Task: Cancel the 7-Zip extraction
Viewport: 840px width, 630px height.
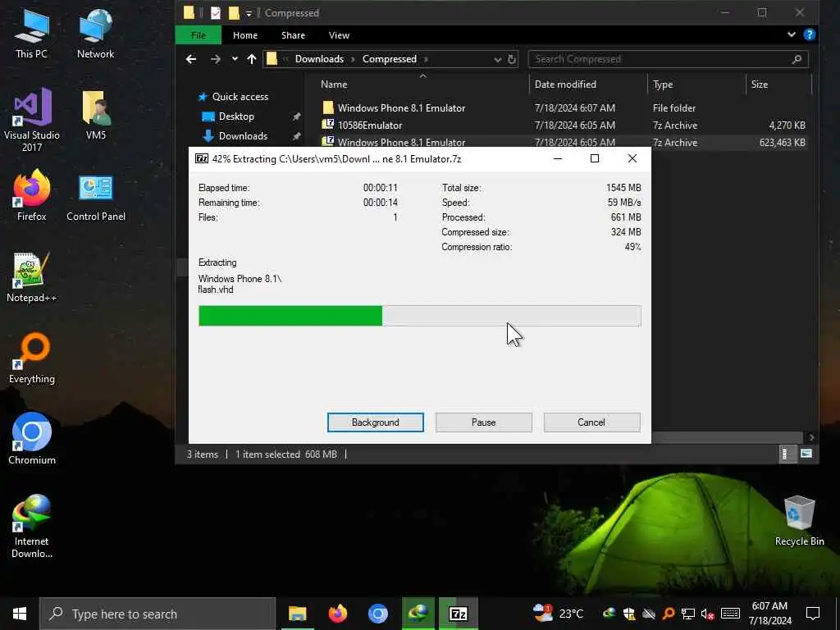Action: (591, 422)
